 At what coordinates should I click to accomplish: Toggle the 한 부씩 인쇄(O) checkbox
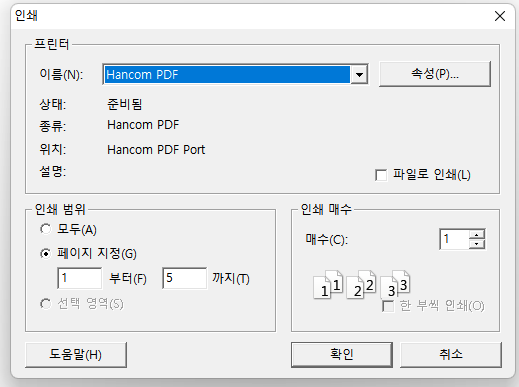pos(388,306)
